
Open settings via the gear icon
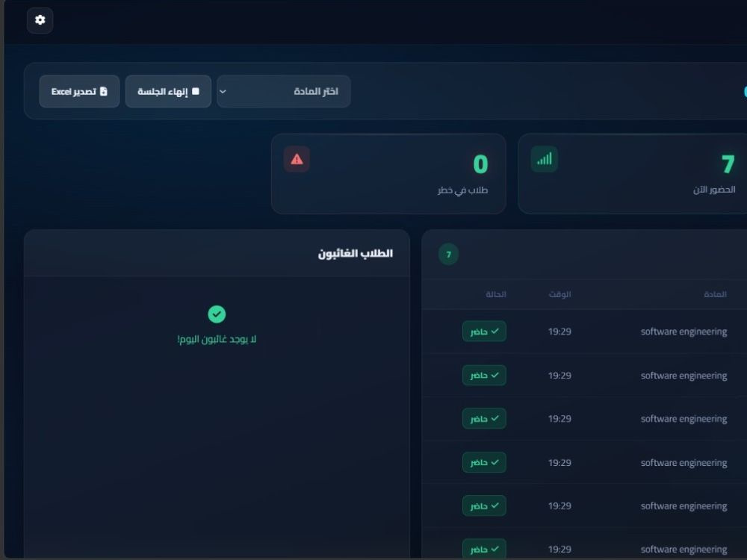[40, 20]
